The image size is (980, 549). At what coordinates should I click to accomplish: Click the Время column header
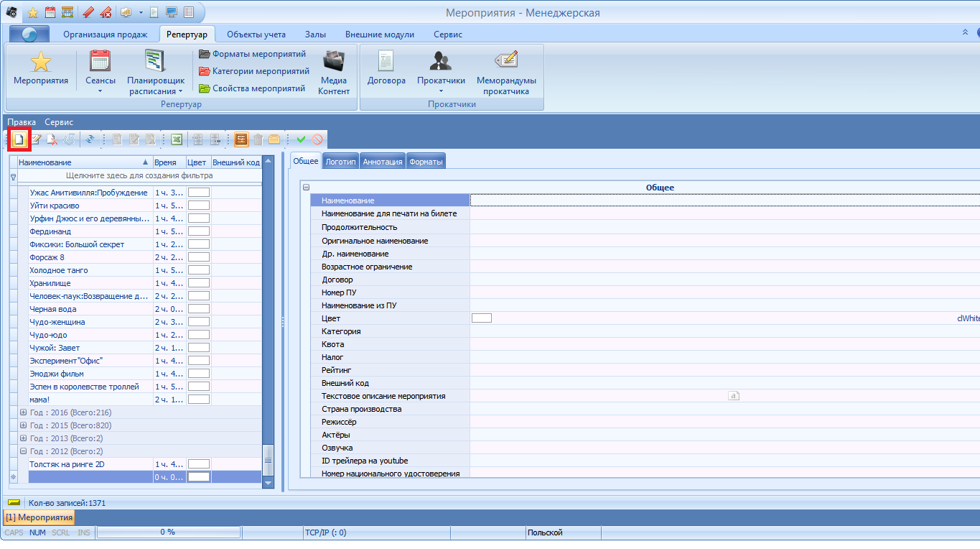169,162
